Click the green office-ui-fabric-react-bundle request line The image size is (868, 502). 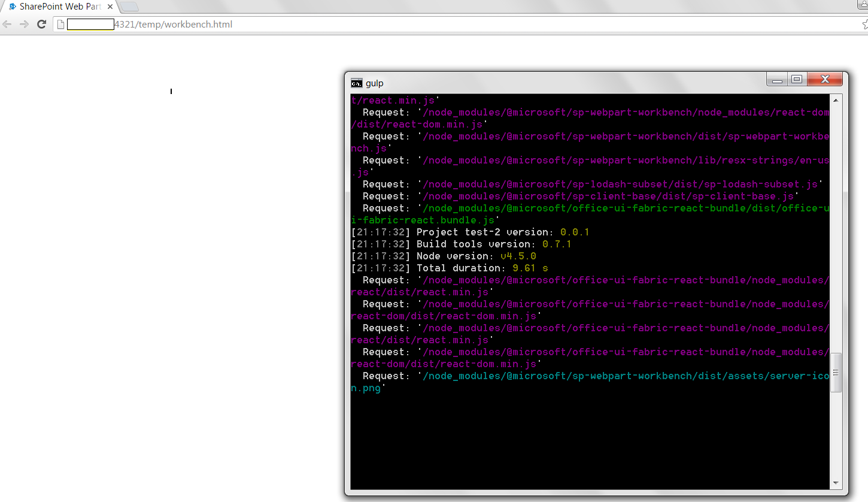point(590,214)
